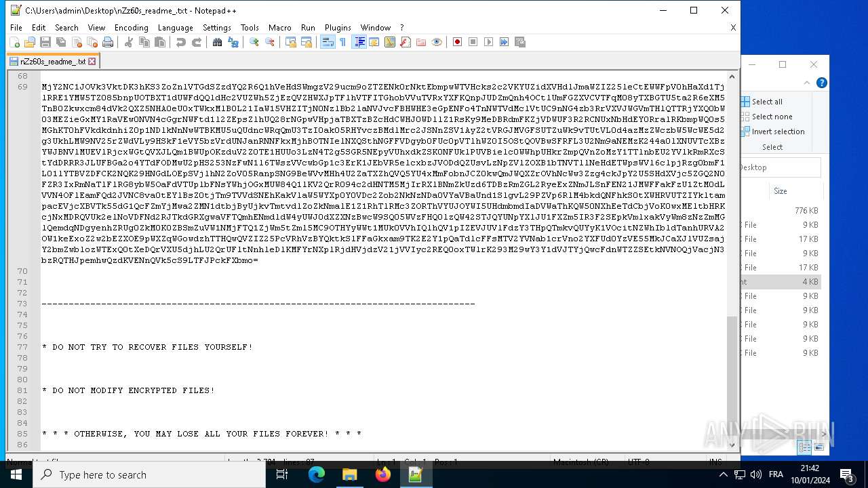Open Folder as Workspace icon
Screen dimensions: 868x488
(421, 42)
